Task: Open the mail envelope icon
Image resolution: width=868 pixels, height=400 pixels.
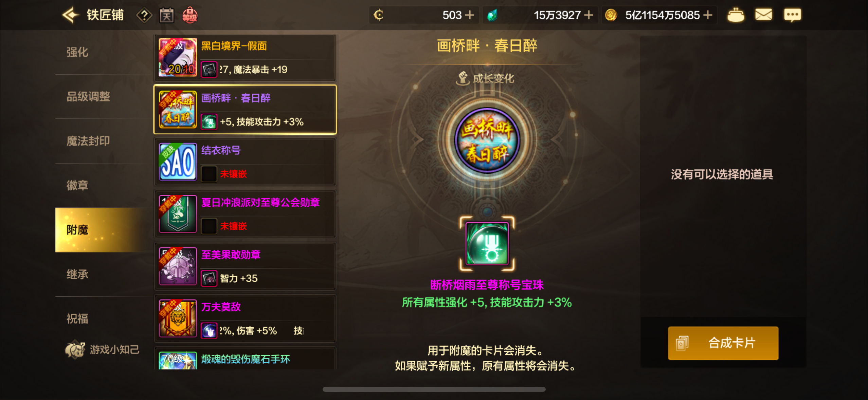Action: pyautogui.click(x=763, y=15)
